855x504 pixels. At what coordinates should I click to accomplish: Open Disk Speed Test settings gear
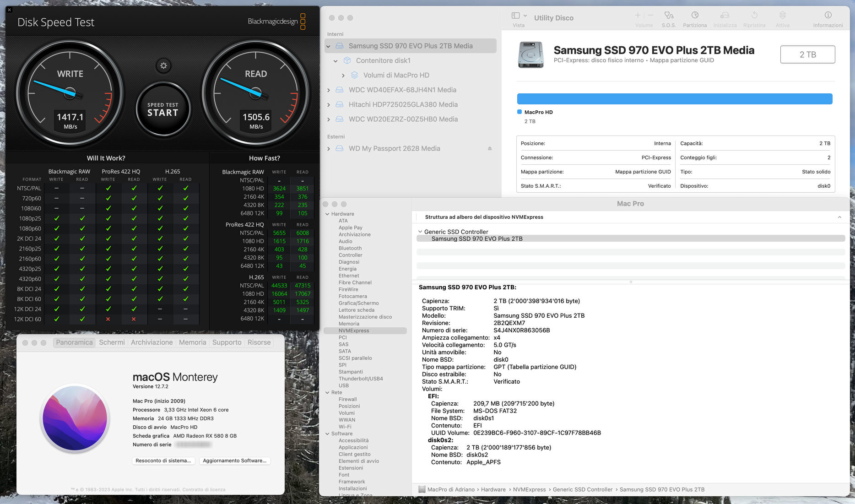[x=163, y=66]
